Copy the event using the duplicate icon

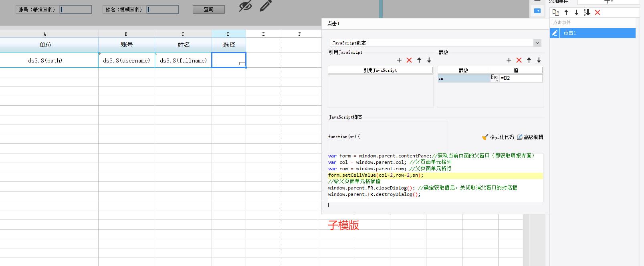click(x=556, y=12)
